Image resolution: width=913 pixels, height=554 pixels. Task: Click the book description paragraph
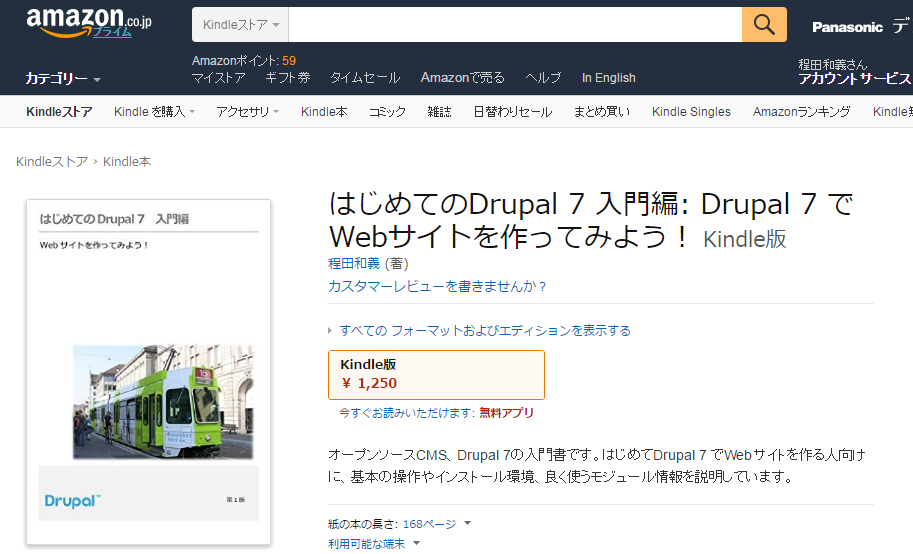coord(597,465)
